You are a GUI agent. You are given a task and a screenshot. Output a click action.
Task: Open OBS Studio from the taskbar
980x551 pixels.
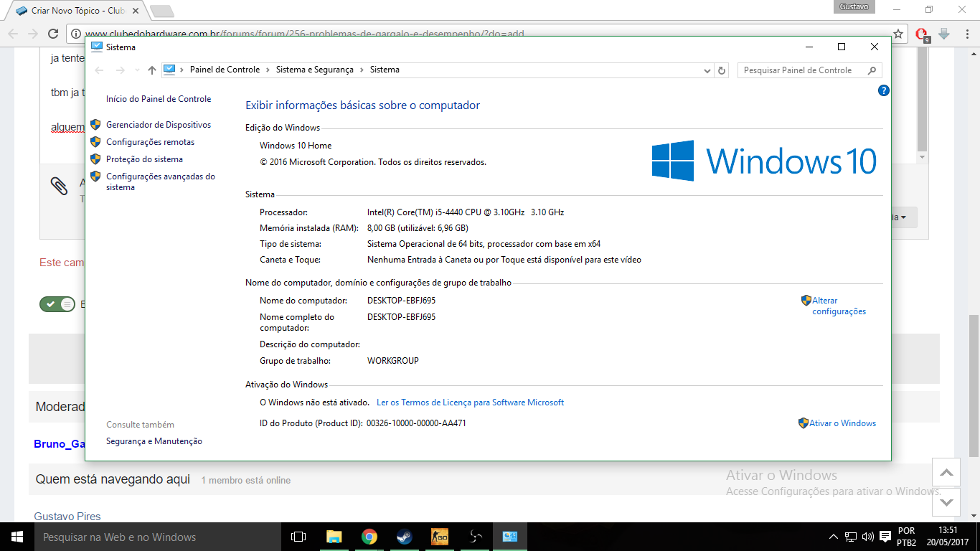pos(474,537)
